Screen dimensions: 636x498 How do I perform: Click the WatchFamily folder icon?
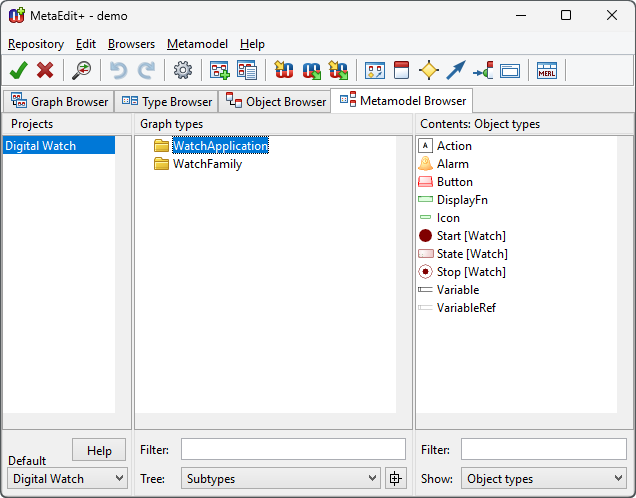(161, 163)
